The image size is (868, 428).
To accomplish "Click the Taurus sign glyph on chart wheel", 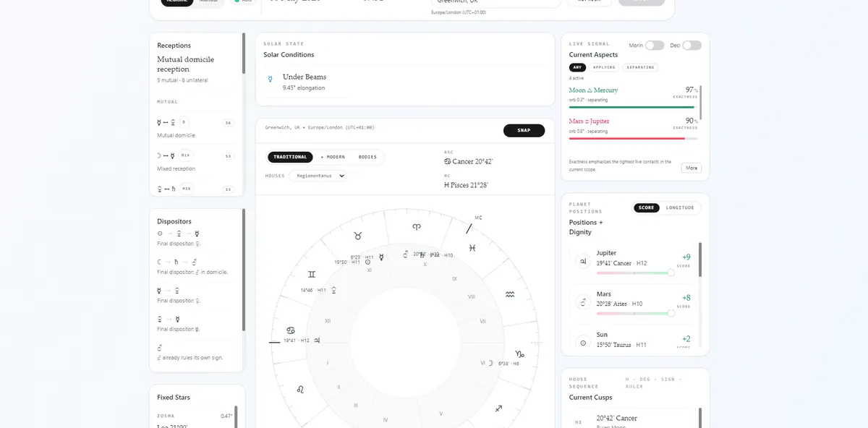I will pyautogui.click(x=357, y=236).
